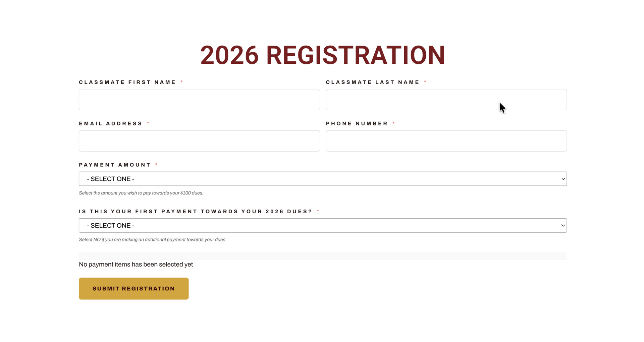Click the Phone Number label text
This screenshot has height=342, width=644.
pyautogui.click(x=357, y=123)
